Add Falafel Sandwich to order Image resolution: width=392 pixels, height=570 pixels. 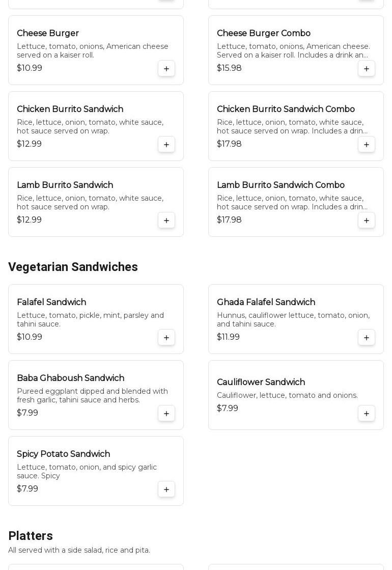tap(166, 337)
